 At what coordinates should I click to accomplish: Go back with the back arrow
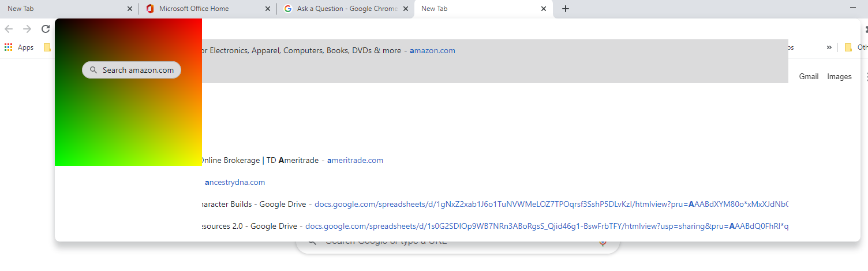[9, 29]
